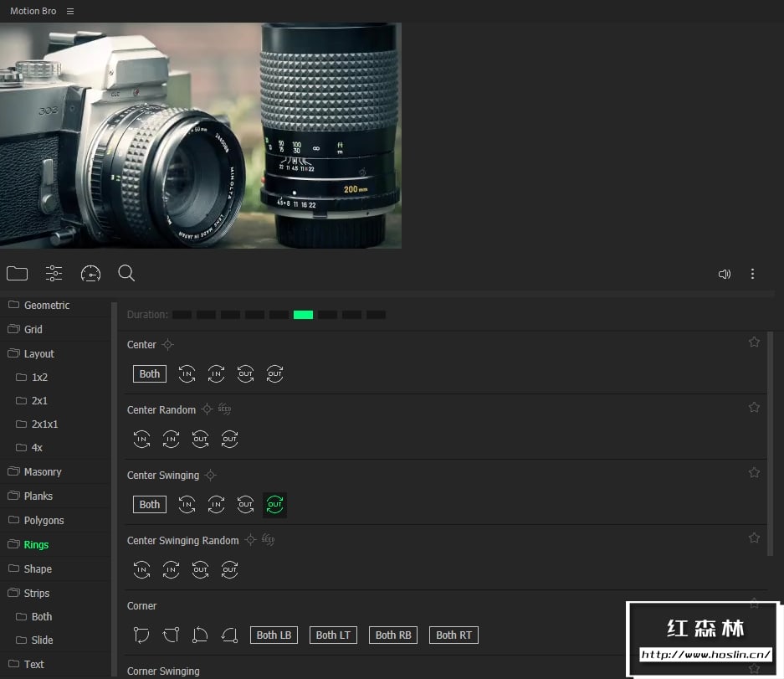Toggle the SEED icon for Center Swinging Random
The width and height of the screenshot is (784, 679).
pyautogui.click(x=268, y=540)
